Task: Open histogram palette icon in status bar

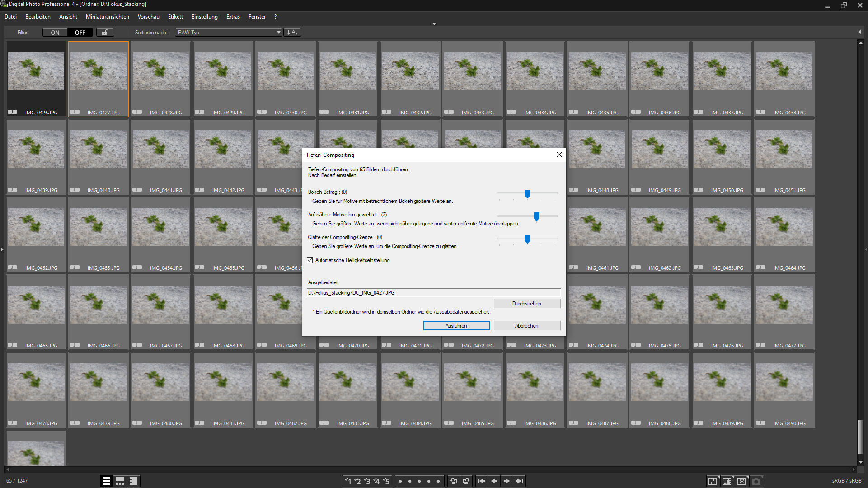Action: point(727,481)
